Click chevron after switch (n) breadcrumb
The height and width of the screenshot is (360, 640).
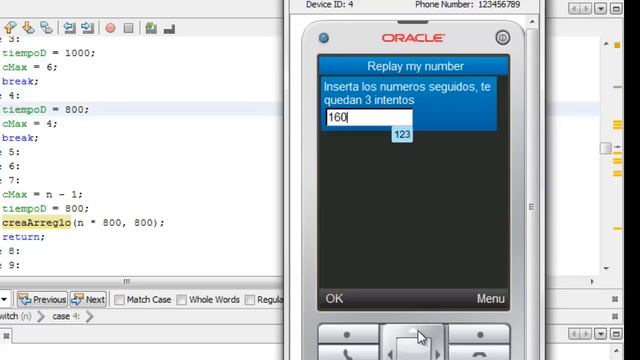41,316
